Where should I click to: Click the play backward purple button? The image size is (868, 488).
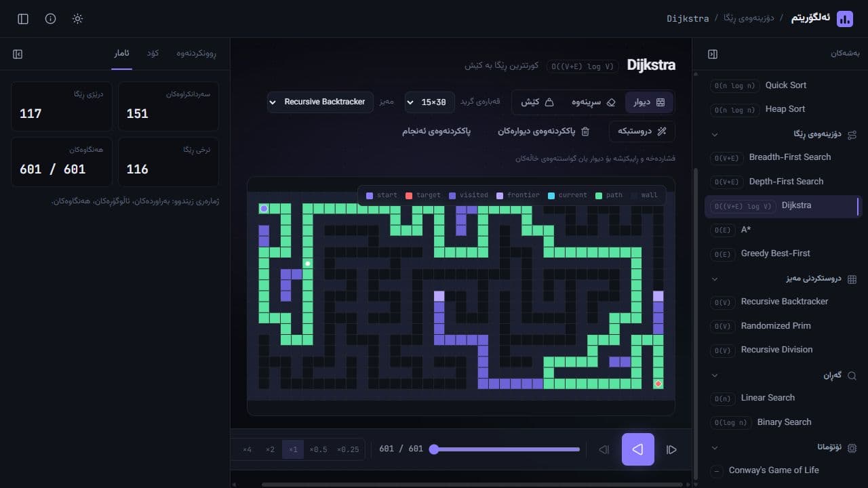click(638, 449)
